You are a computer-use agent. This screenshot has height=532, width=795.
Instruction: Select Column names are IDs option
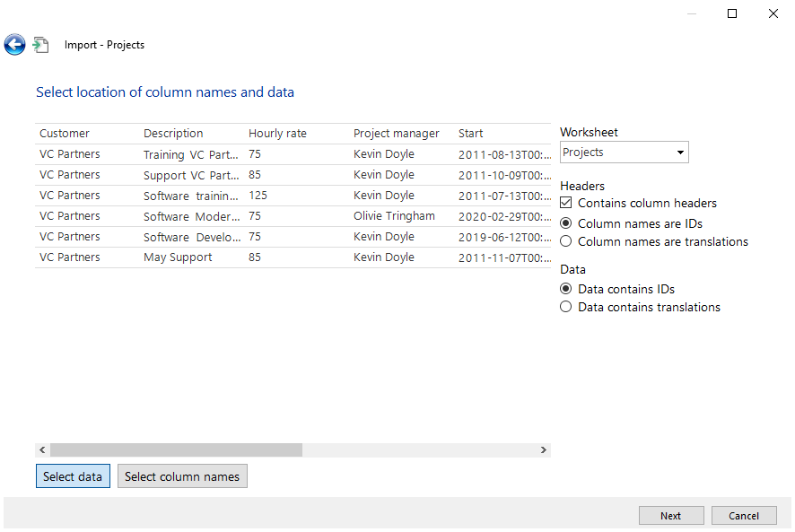click(566, 223)
